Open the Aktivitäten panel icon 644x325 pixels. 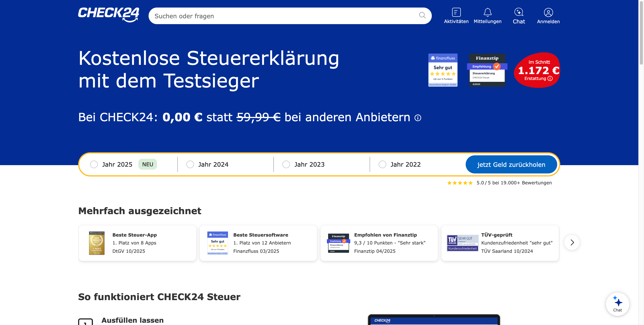456,12
